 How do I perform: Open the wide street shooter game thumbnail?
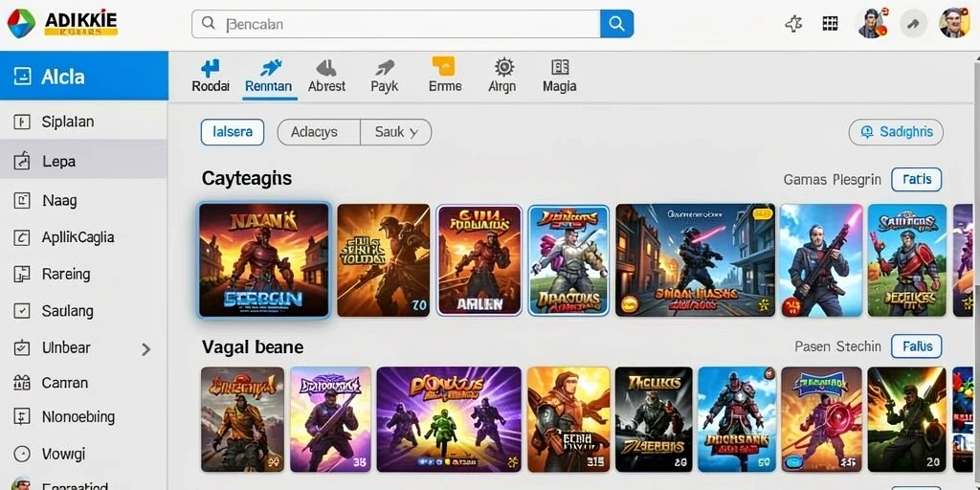(695, 260)
